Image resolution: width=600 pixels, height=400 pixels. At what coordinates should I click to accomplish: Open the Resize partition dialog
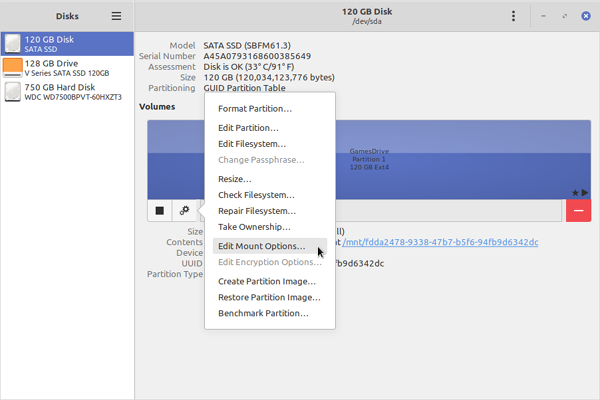(235, 179)
